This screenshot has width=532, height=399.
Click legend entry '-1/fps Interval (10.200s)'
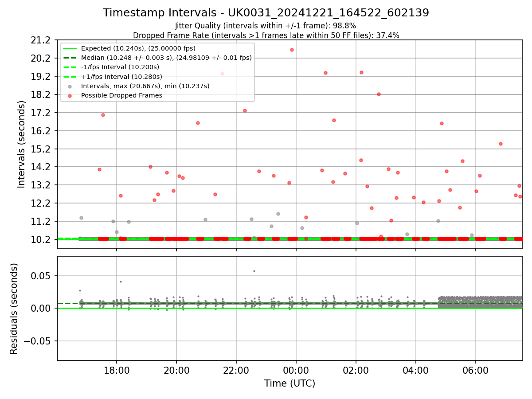[120, 67]
